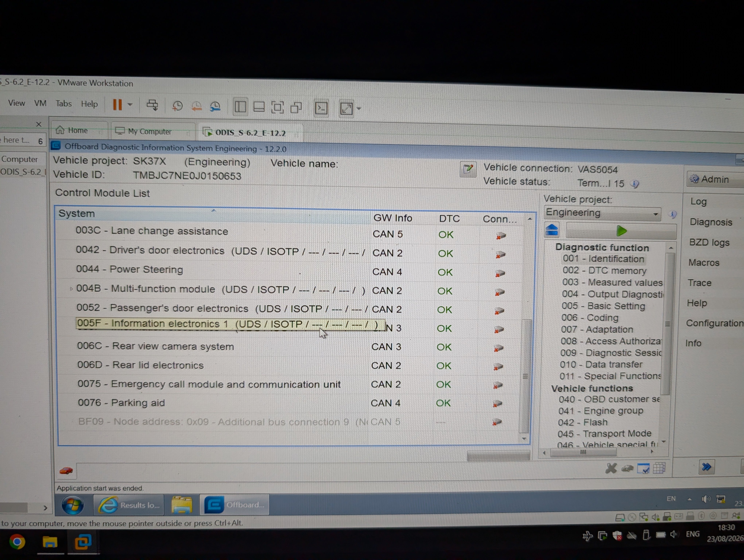Open the Log section
Screen dimensions: 744x560
(698, 201)
